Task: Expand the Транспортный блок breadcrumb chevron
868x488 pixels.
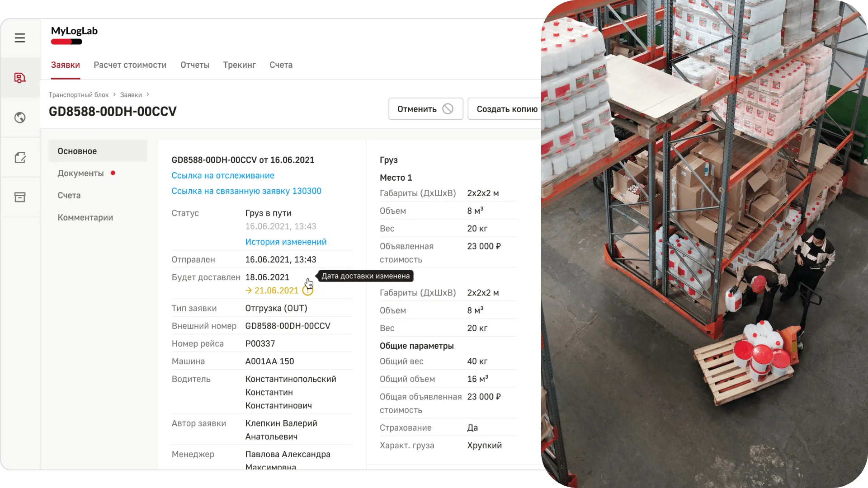Action: pos(114,94)
